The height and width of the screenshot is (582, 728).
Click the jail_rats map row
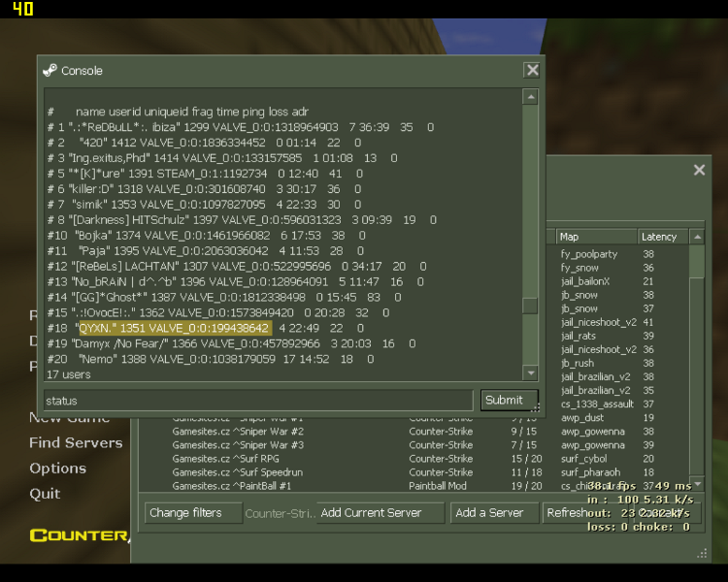[x=579, y=336]
